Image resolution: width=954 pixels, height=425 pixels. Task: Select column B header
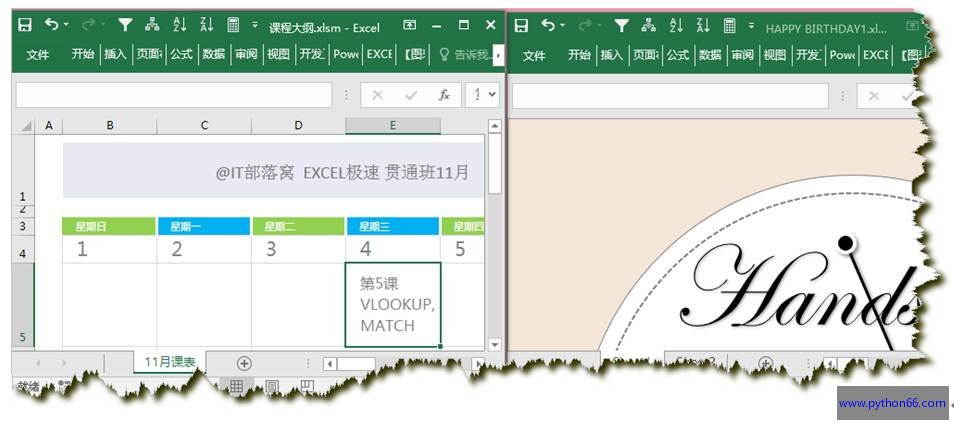[x=110, y=125]
